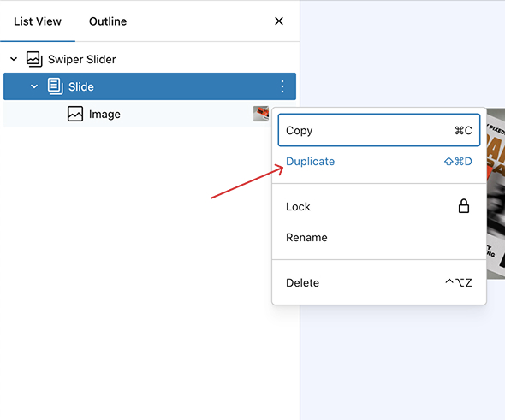
Task: Select the Swiper Slider label
Action: [82, 60]
